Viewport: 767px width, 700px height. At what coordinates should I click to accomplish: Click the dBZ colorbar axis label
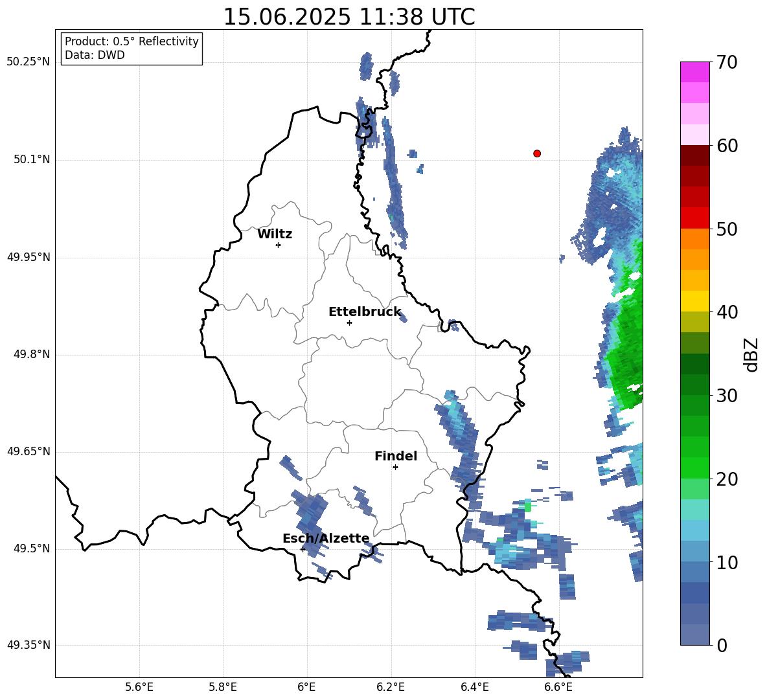tap(752, 354)
